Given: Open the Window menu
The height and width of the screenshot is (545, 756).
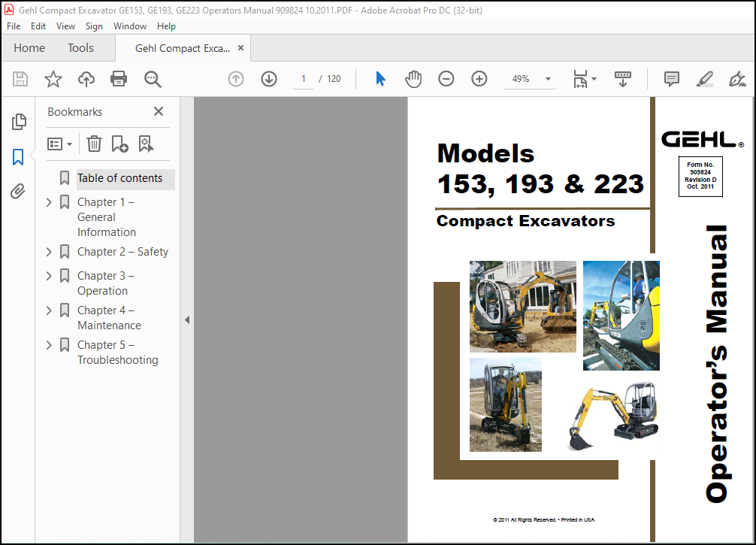Looking at the screenshot, I should [130, 26].
